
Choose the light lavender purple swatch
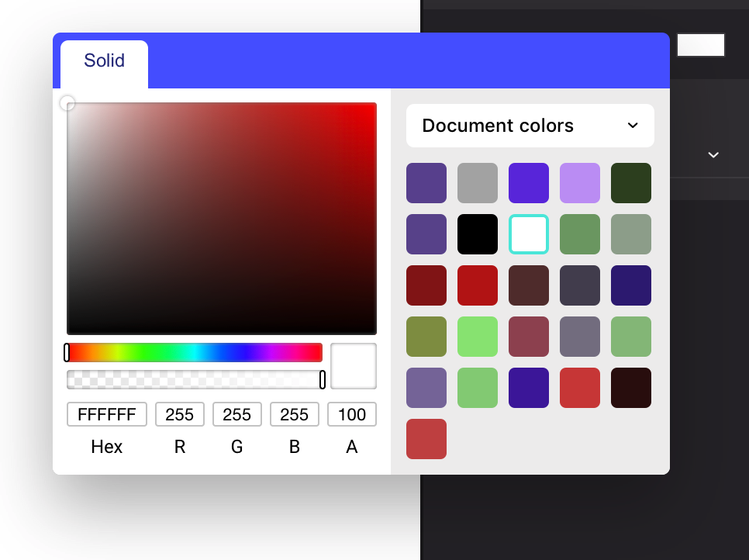(580, 183)
